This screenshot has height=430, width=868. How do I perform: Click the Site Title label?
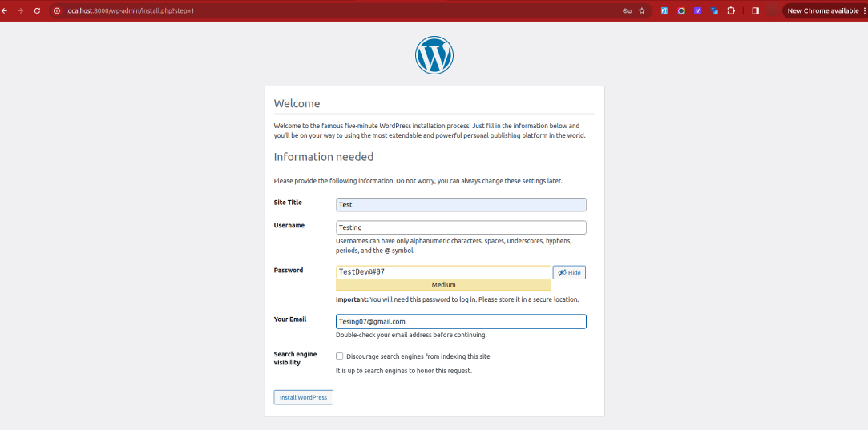coord(288,203)
